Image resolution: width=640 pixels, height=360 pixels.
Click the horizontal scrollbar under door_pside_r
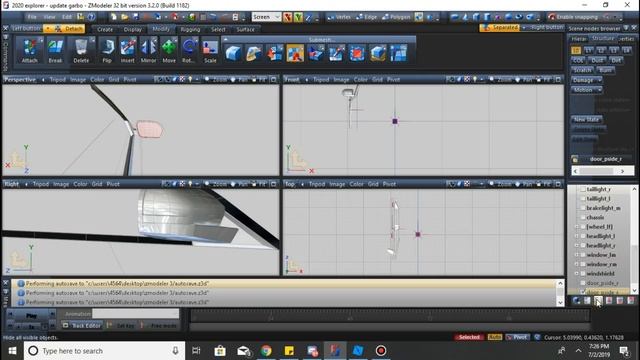602,171
